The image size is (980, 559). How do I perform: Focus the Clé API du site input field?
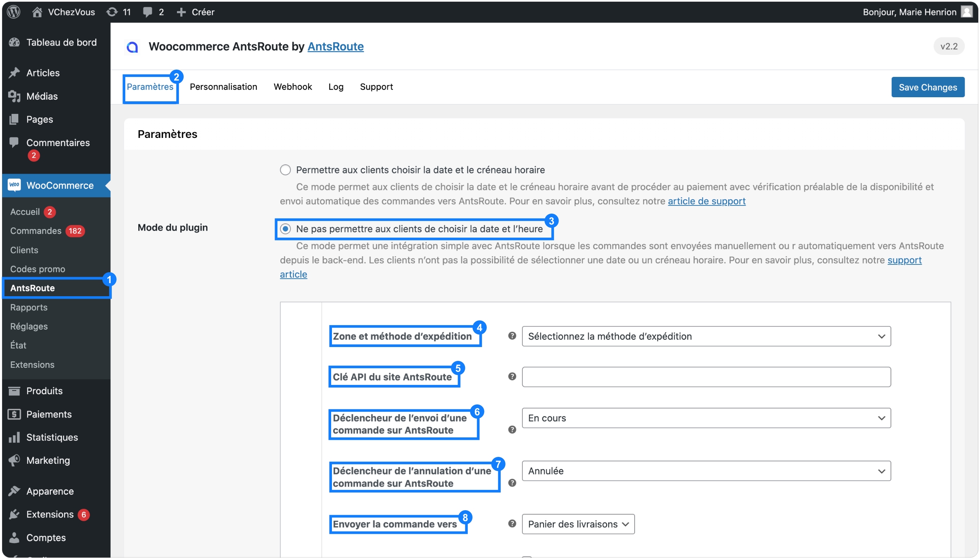tap(706, 377)
